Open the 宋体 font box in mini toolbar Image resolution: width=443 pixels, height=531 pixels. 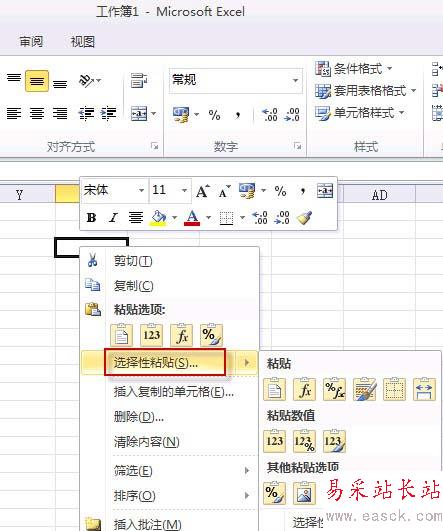(x=114, y=190)
